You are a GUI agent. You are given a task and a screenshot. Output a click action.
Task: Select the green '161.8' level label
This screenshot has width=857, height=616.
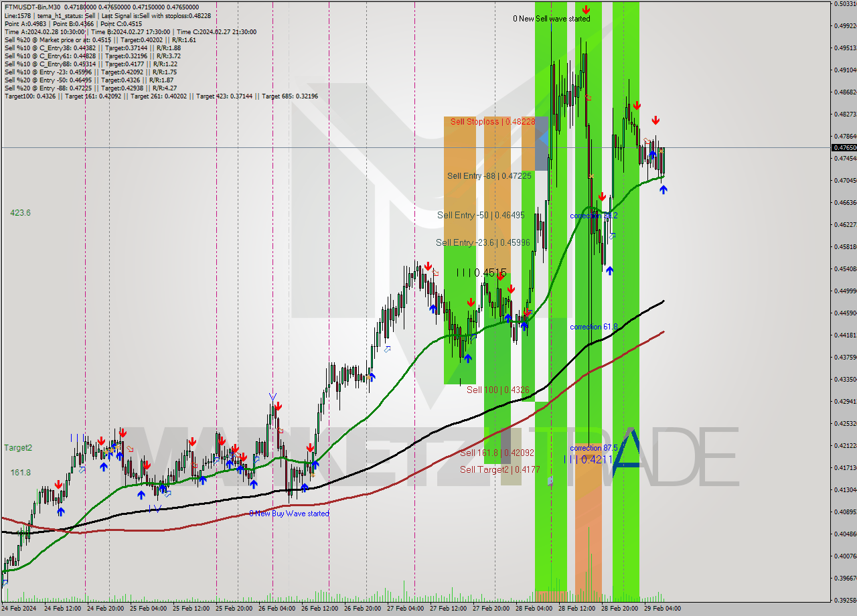click(20, 473)
